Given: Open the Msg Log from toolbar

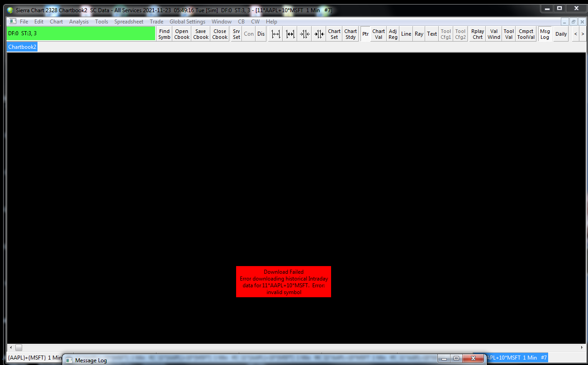Looking at the screenshot, I should (545, 34).
